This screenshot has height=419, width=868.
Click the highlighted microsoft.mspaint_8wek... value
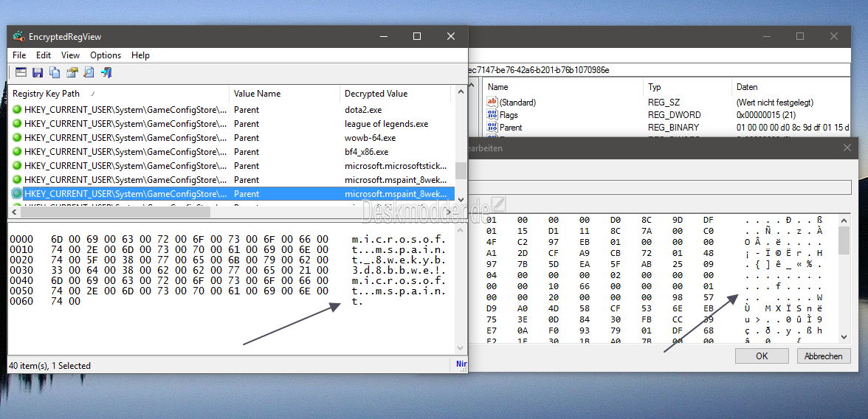click(x=396, y=194)
